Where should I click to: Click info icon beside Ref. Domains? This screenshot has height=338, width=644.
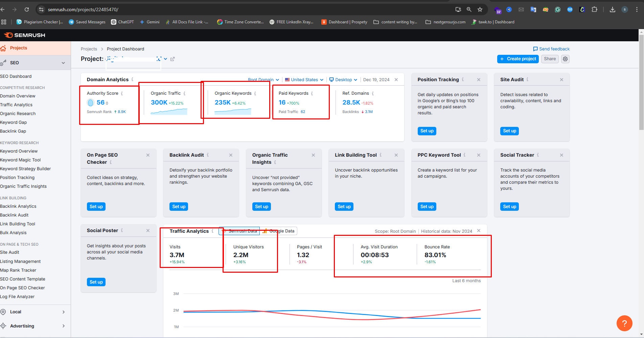pyautogui.click(x=373, y=93)
